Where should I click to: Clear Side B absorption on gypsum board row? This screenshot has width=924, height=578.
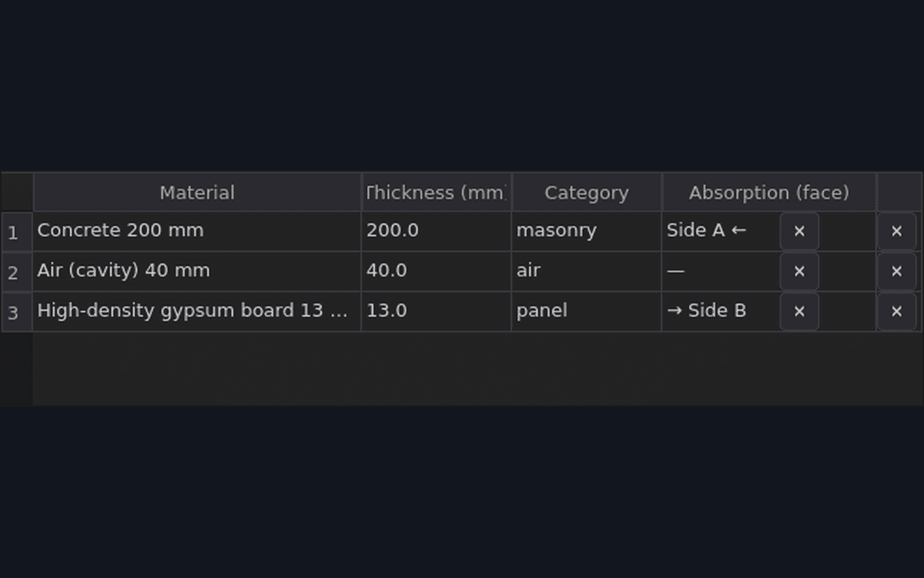pyautogui.click(x=799, y=311)
